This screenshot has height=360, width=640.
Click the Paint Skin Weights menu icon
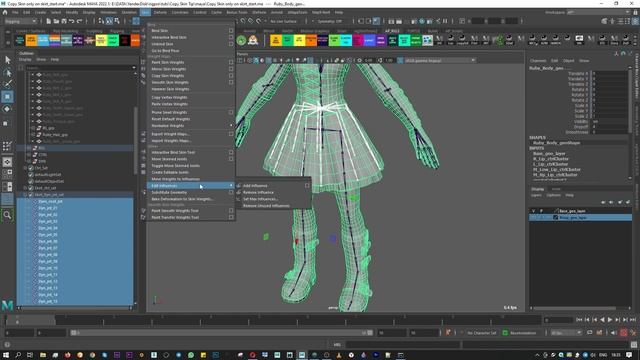click(x=143, y=62)
